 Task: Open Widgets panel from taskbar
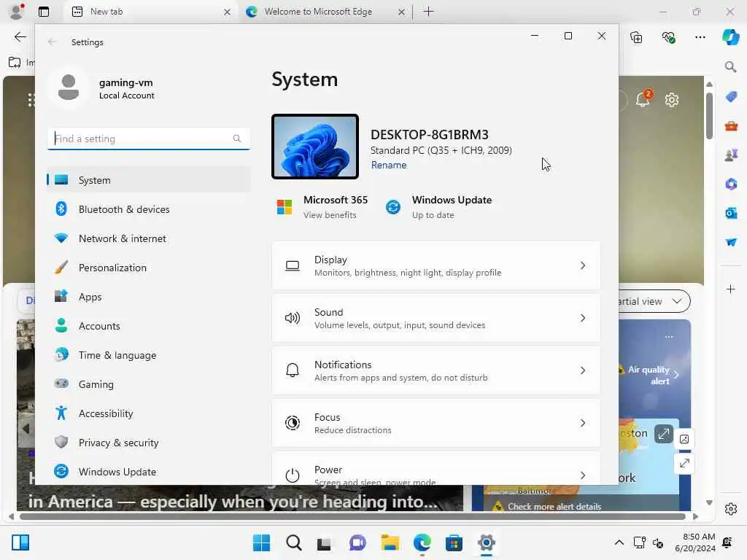pyautogui.click(x=20, y=542)
